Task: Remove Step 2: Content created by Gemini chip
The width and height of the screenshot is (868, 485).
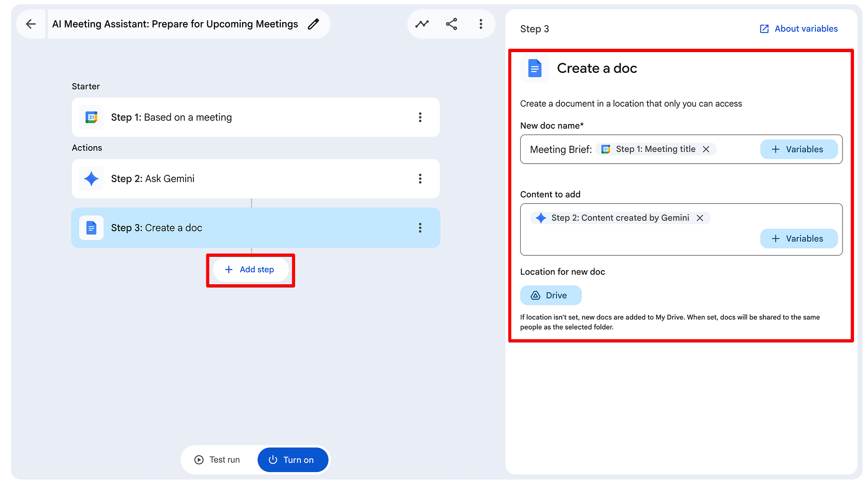Action: click(700, 218)
